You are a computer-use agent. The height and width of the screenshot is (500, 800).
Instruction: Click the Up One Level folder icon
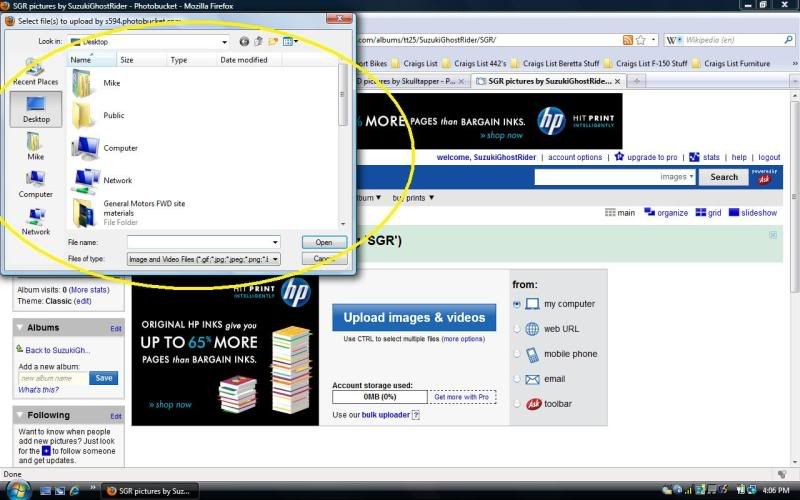pyautogui.click(x=258, y=42)
